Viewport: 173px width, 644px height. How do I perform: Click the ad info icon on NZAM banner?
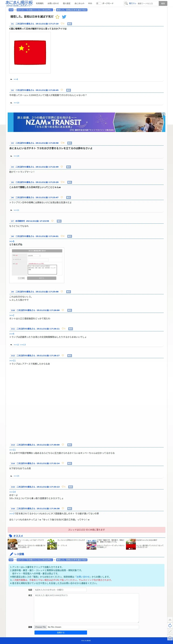[163, 114]
